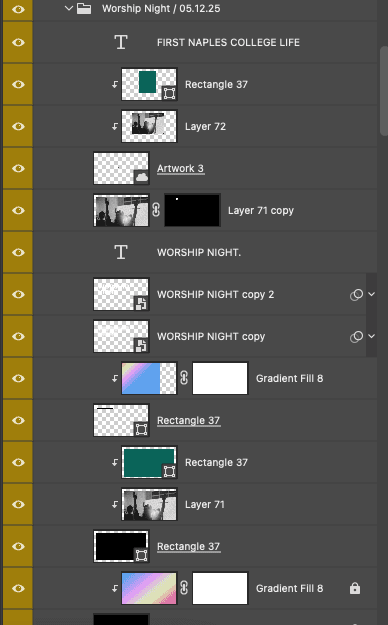Click the clipping arrow on Layer 71
This screenshot has width=388, height=625.
(x=115, y=504)
